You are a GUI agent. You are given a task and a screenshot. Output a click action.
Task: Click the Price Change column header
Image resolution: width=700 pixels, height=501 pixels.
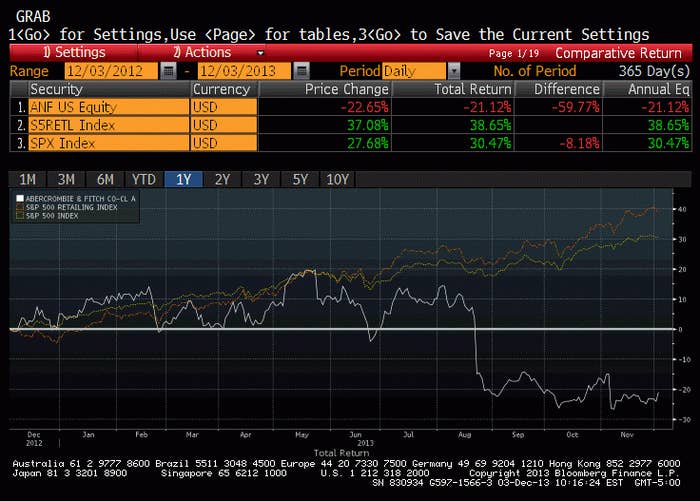click(325, 89)
